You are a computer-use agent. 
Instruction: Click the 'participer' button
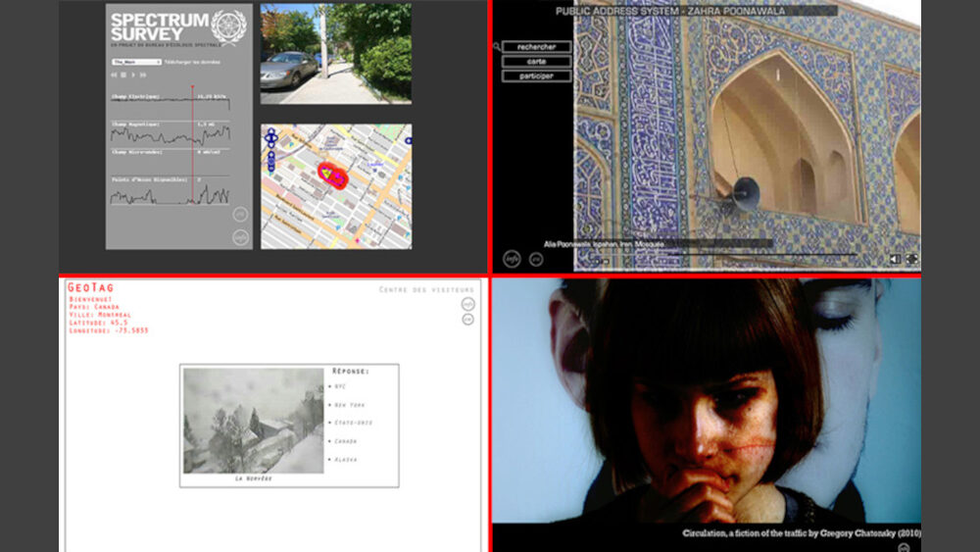point(536,75)
